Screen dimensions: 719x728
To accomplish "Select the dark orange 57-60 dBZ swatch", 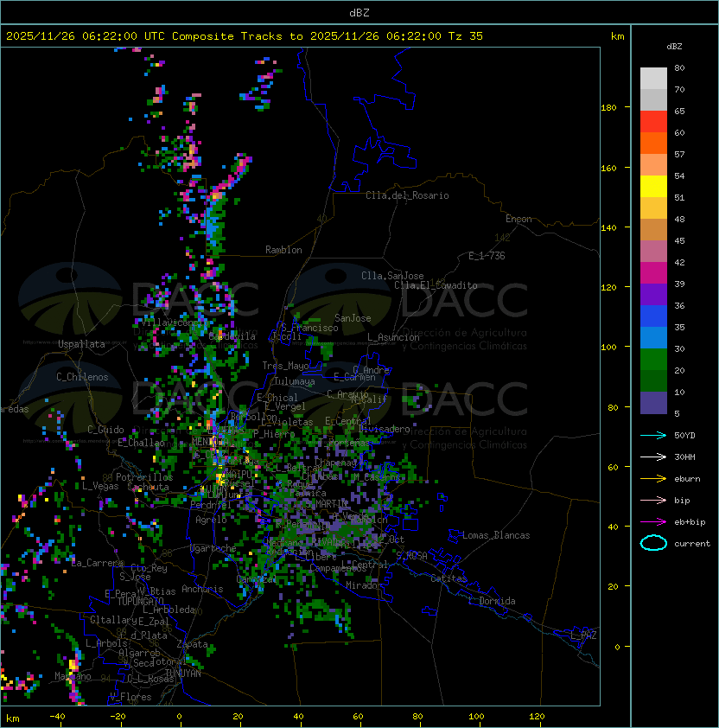I will (x=653, y=143).
